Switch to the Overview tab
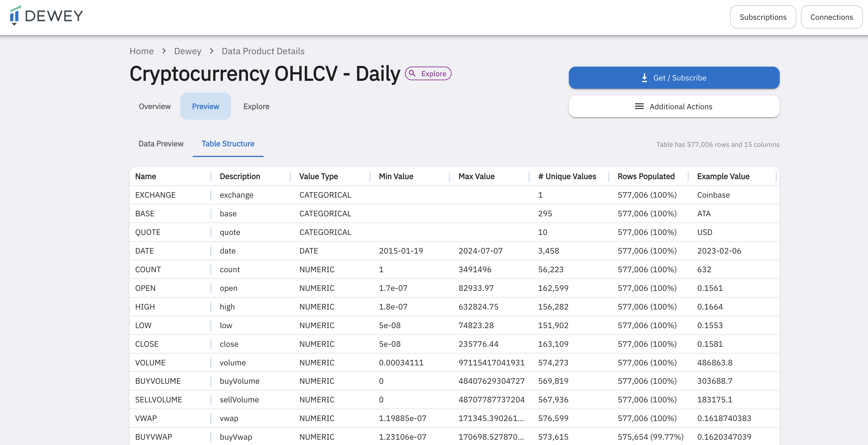868x445 pixels. click(155, 106)
